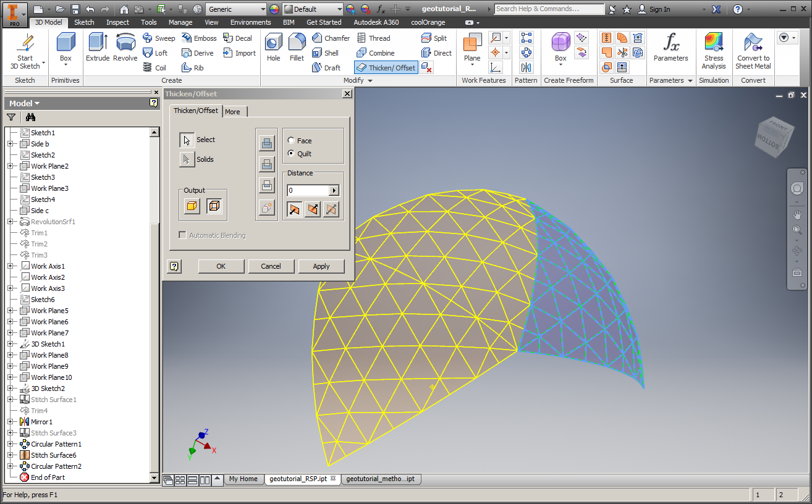
Task: Select the Quilt radio button
Action: [291, 154]
